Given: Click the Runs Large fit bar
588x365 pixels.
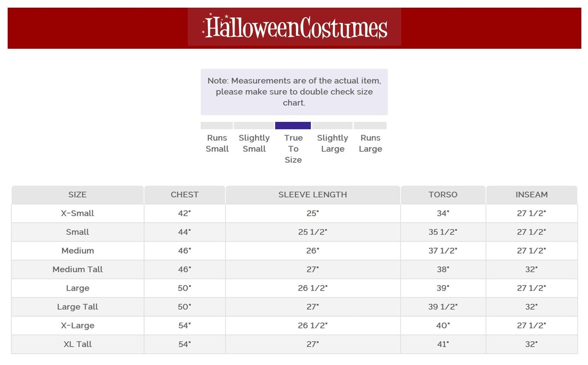Looking at the screenshot, I should click(x=370, y=125).
